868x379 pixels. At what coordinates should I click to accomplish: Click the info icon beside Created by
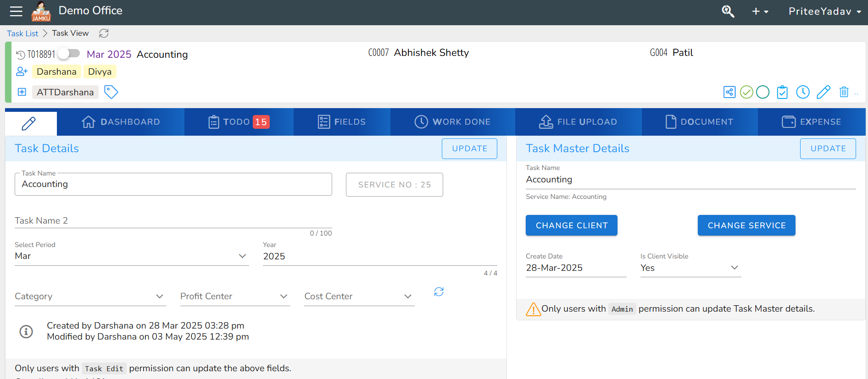pos(26,331)
